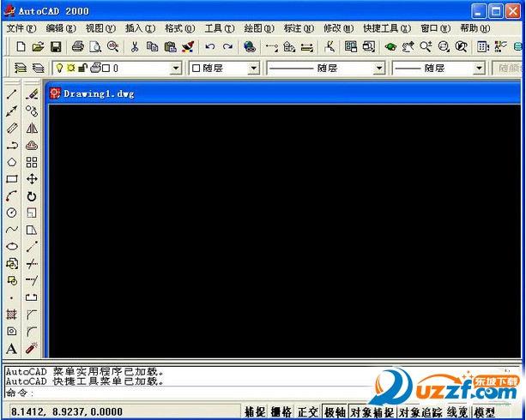The width and height of the screenshot is (526, 420).
Task: Toggle 栅格 grid display in status bar
Action: [281, 412]
